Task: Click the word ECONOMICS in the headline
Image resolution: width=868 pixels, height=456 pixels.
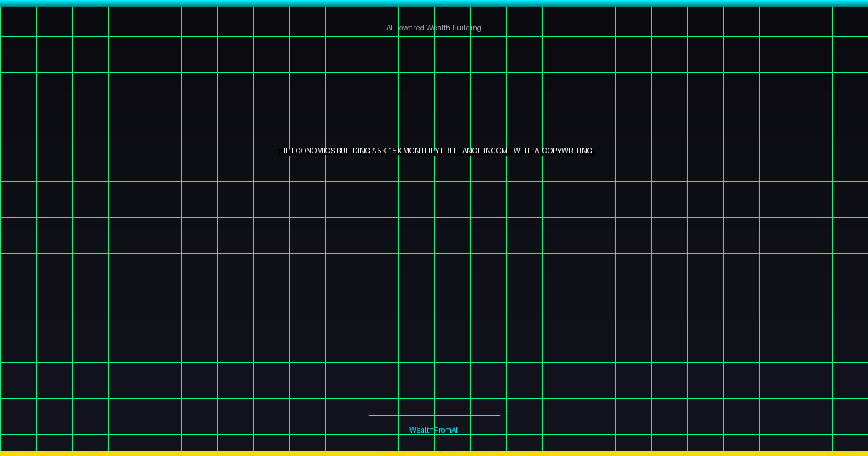Action: click(313, 151)
